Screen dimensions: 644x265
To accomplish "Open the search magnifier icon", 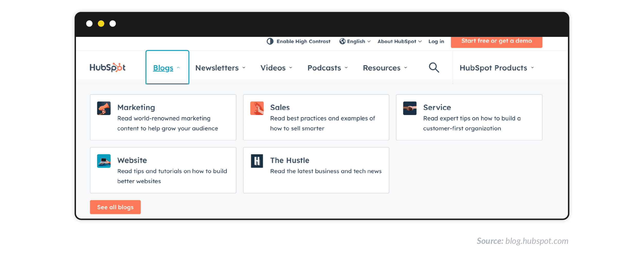I will 434,68.
